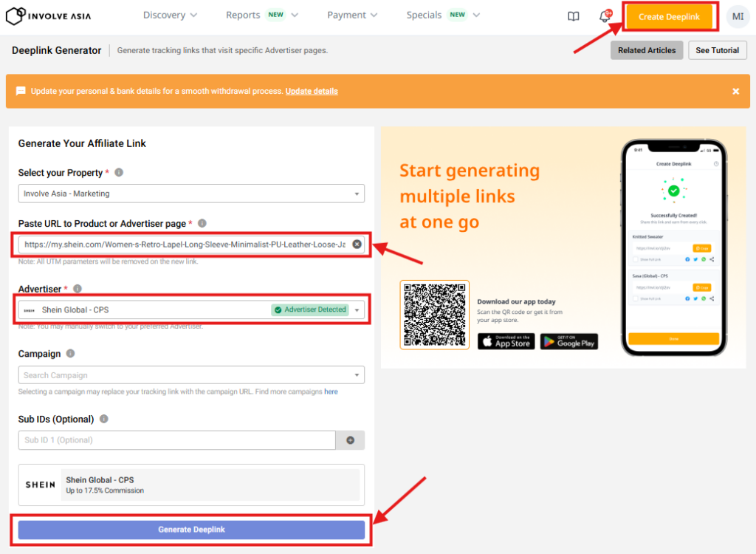Click the Sub ID 1 input field
The height and width of the screenshot is (554, 756).
pos(177,440)
